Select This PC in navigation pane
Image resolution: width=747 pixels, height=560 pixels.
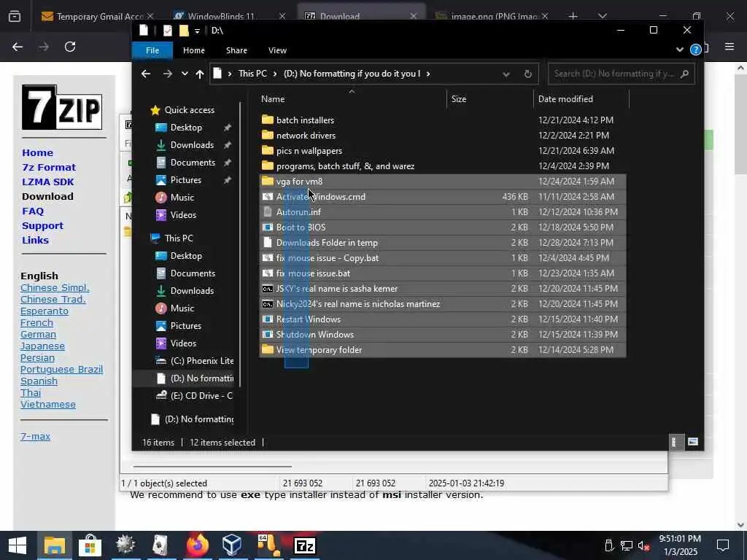(x=179, y=238)
